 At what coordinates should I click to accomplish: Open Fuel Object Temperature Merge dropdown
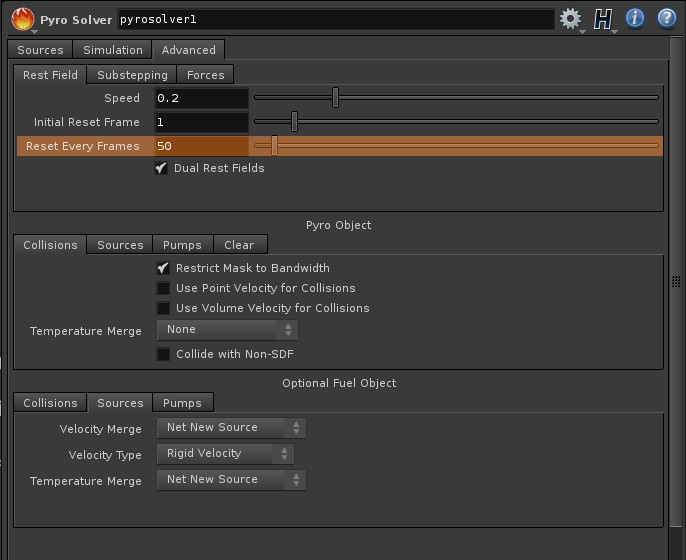(x=231, y=480)
